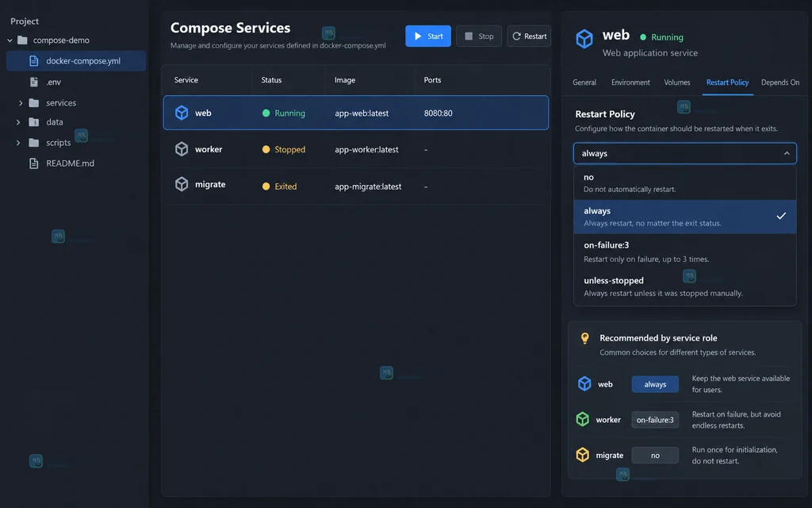Collapse the compose-demo project folder
Image resolution: width=812 pixels, height=508 pixels.
click(x=10, y=40)
